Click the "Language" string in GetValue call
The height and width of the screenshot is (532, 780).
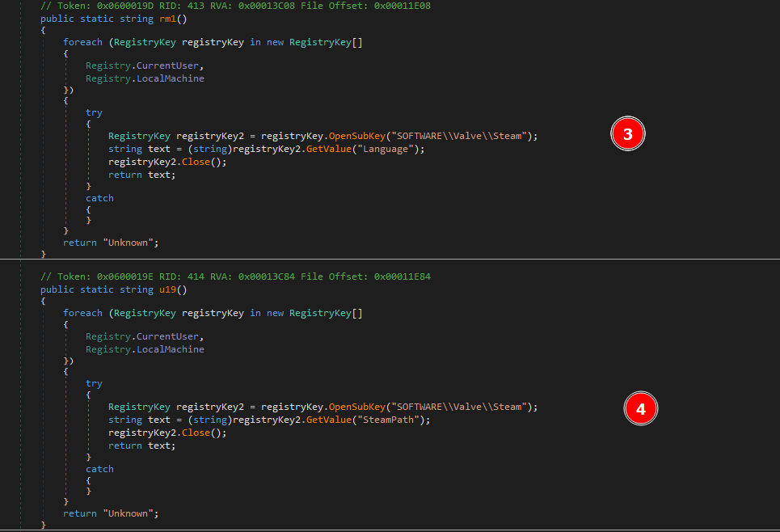pyautogui.click(x=390, y=149)
